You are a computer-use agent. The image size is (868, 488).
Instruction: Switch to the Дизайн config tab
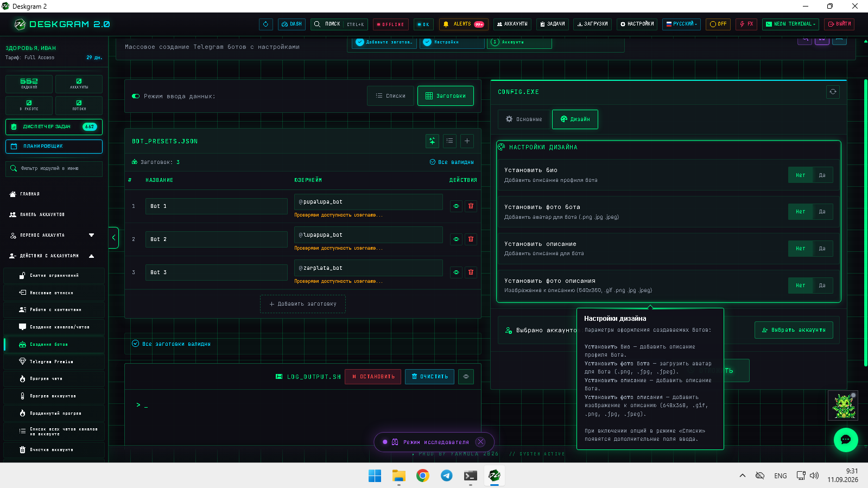point(575,119)
